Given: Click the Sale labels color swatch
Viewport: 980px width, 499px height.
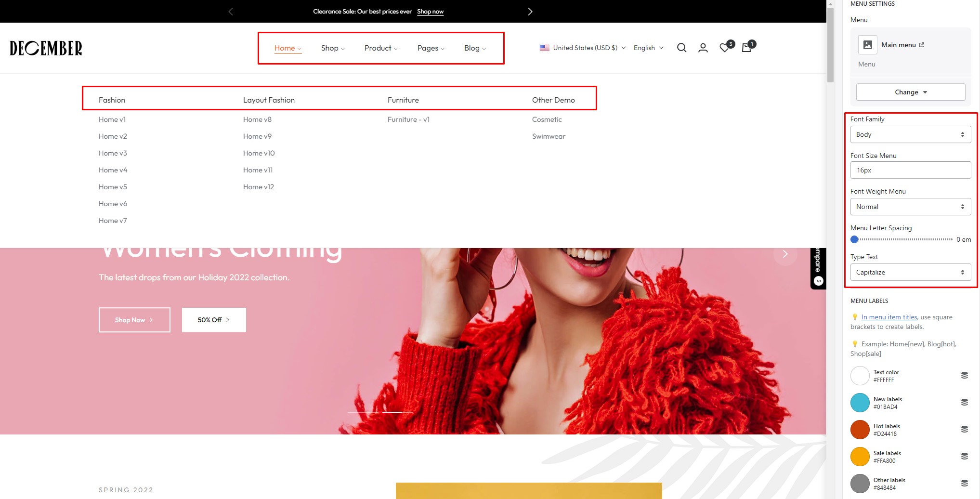Looking at the screenshot, I should pyautogui.click(x=860, y=457).
